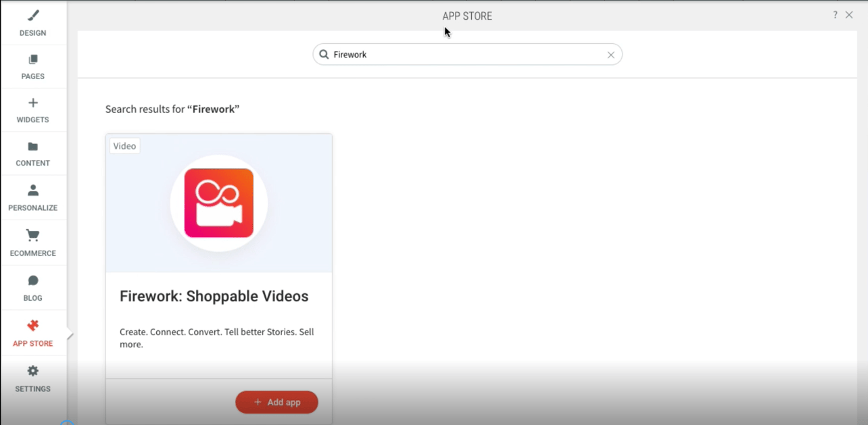Open Settings gear in sidebar
Image resolution: width=868 pixels, height=425 pixels.
(32, 378)
